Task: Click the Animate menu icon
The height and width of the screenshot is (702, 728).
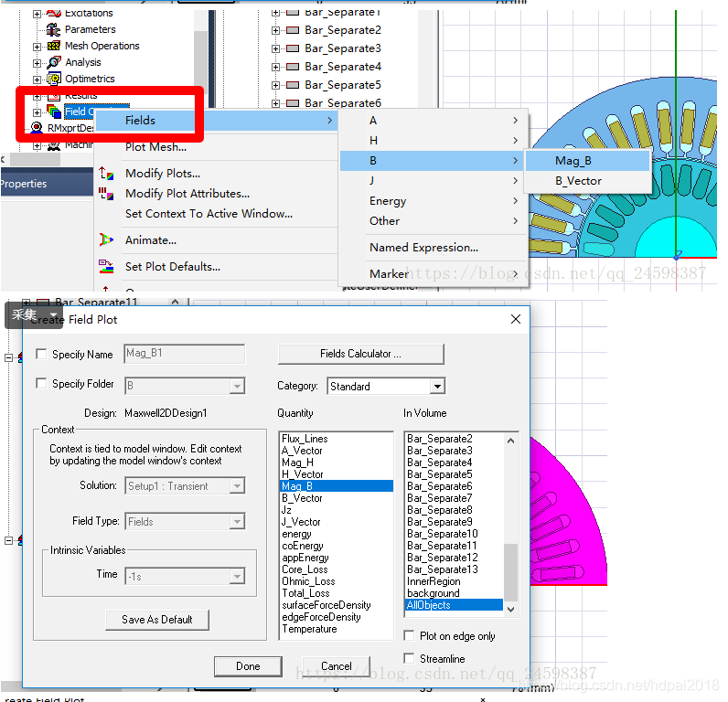Action: [106, 239]
